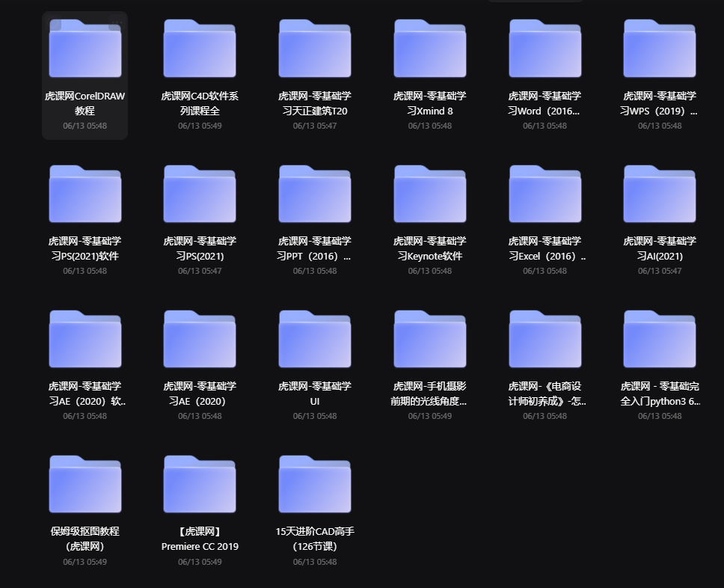Select the Word (2016) folder icon
Image resolution: width=724 pixels, height=588 pixels.
(x=544, y=49)
